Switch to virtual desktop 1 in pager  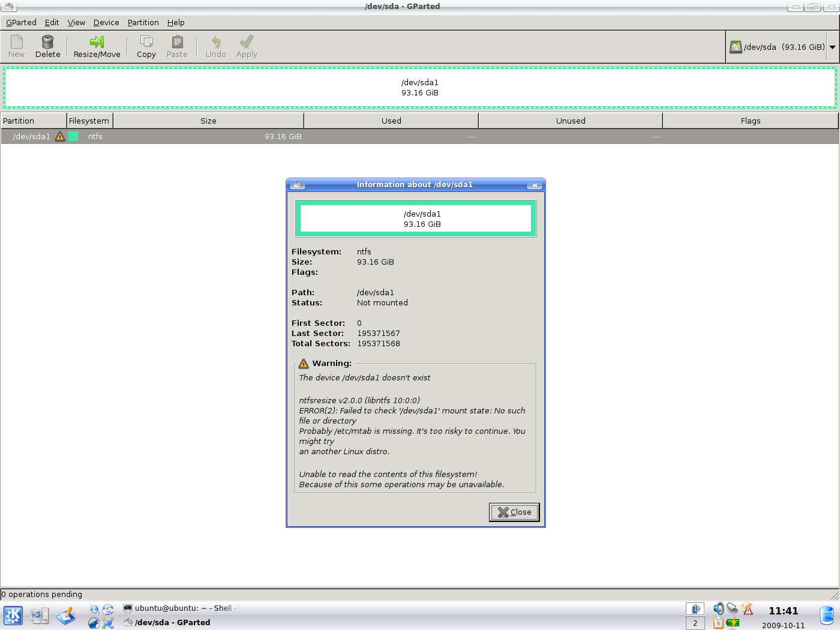coord(695,608)
